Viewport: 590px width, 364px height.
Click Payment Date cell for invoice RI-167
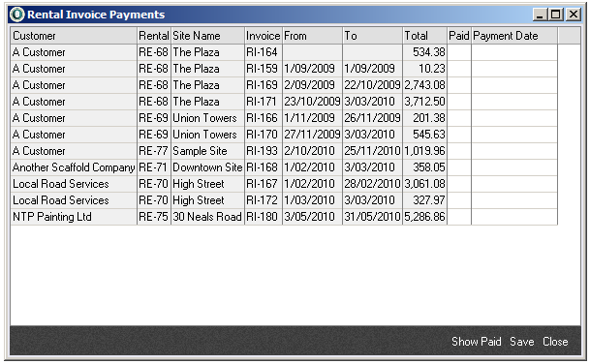click(x=514, y=184)
